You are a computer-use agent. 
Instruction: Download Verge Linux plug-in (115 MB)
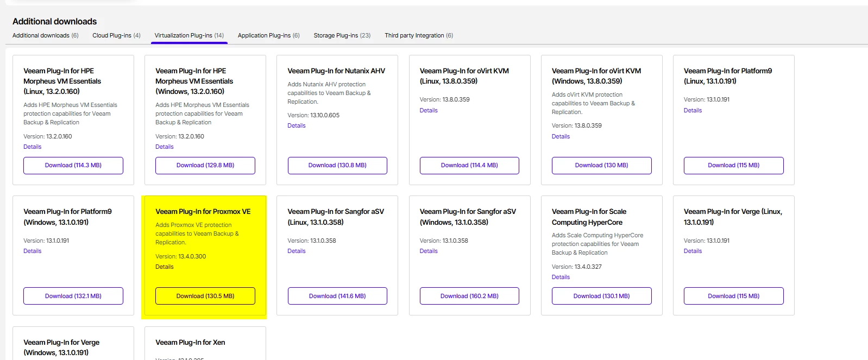734,296
